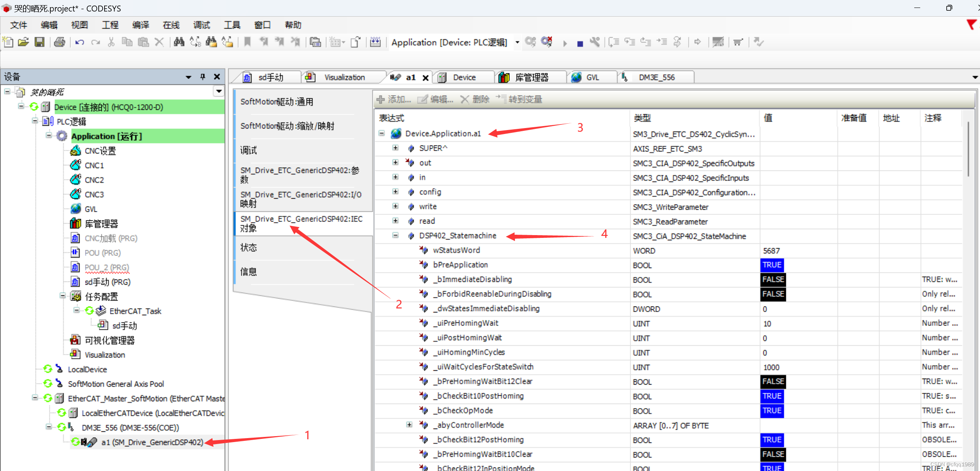Switch to the Visualization tab
This screenshot has width=980, height=471.
click(344, 77)
